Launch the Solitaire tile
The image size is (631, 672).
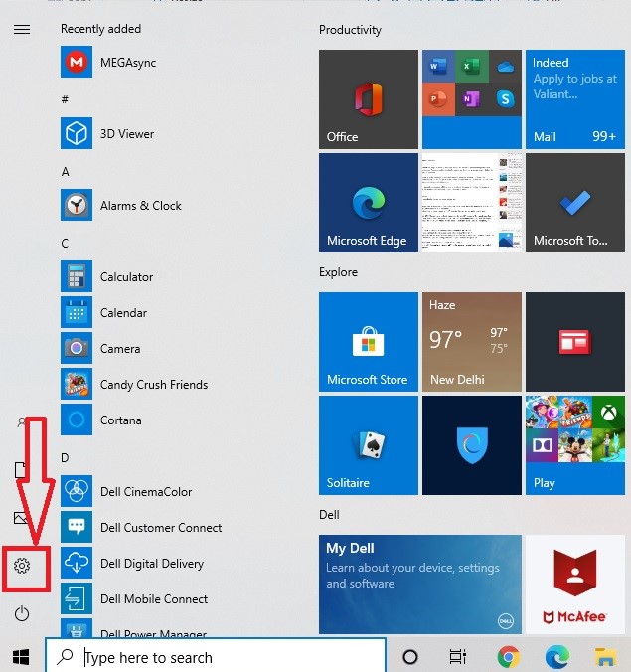[369, 445]
